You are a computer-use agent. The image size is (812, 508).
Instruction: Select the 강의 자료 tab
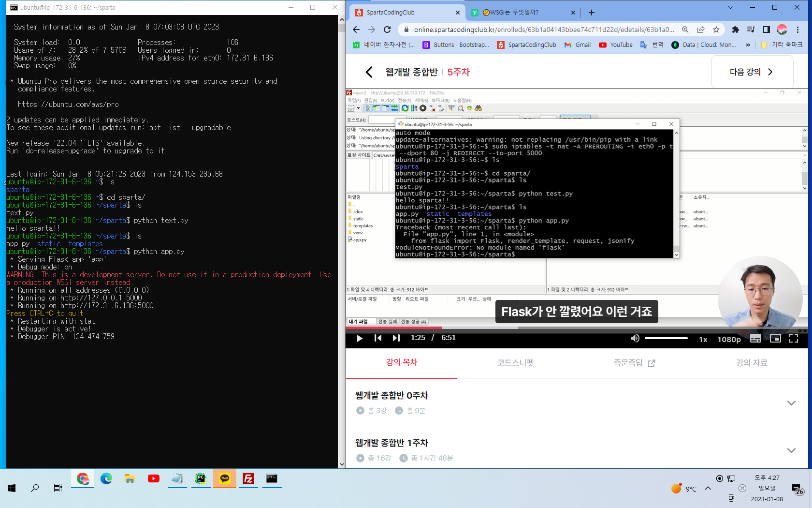pyautogui.click(x=752, y=362)
